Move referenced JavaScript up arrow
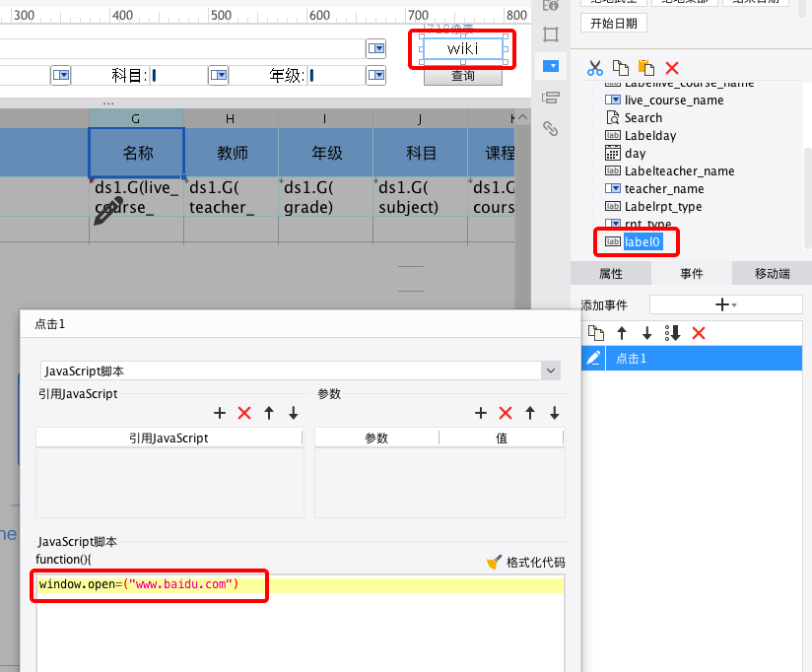This screenshot has height=672, width=812. coord(269,413)
